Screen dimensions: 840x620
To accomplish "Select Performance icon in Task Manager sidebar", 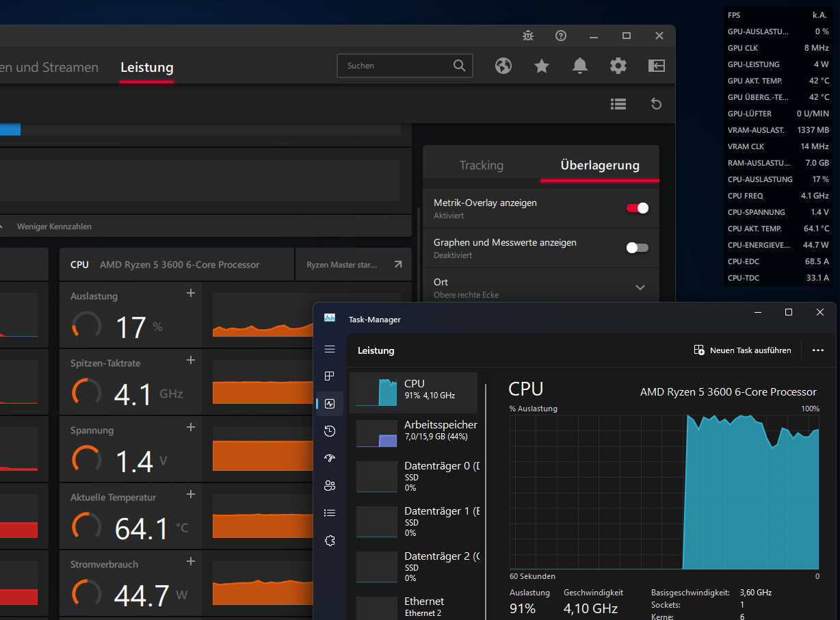I will 330,404.
